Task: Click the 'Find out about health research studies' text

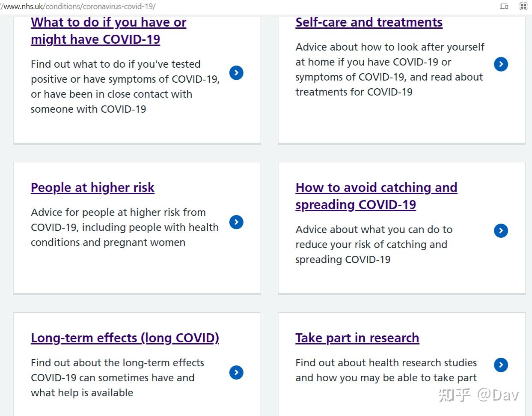Action: tap(386, 370)
